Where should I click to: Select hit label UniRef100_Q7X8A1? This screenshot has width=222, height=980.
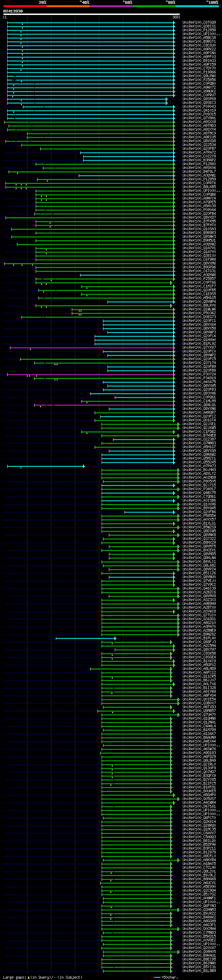click(199, 118)
